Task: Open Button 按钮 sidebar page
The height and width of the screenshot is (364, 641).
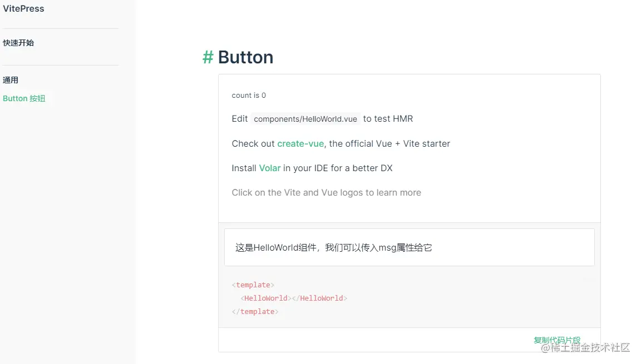Action: pyautogui.click(x=24, y=98)
